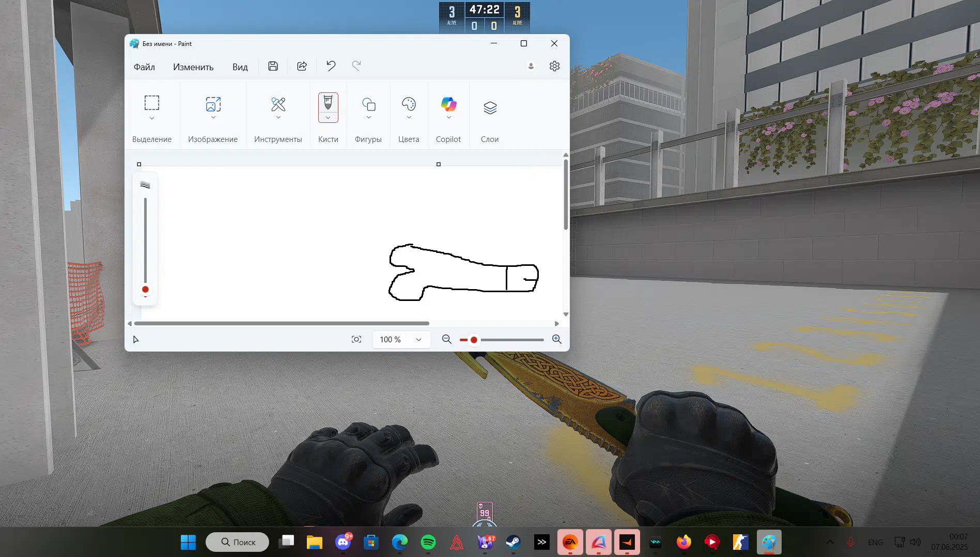The image size is (980, 557).
Task: Open Steam from the taskbar
Action: tap(513, 542)
